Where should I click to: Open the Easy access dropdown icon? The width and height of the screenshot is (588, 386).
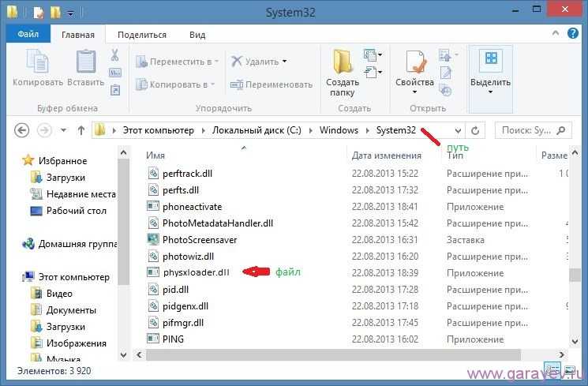[373, 72]
